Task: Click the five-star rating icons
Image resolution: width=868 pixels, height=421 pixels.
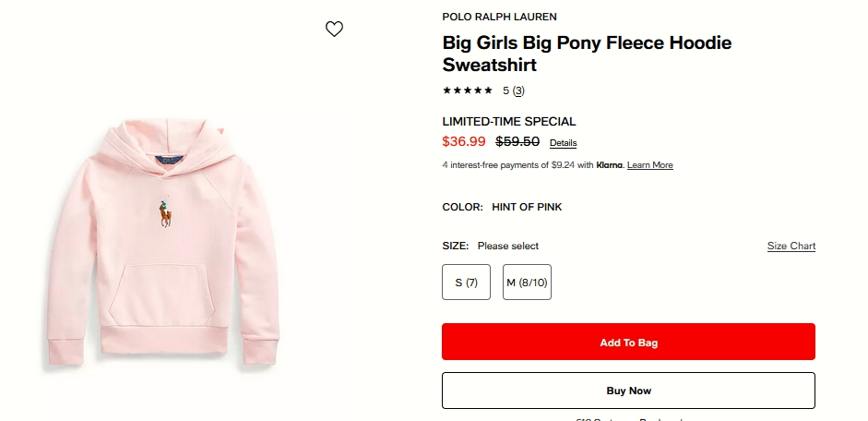Action: (468, 90)
